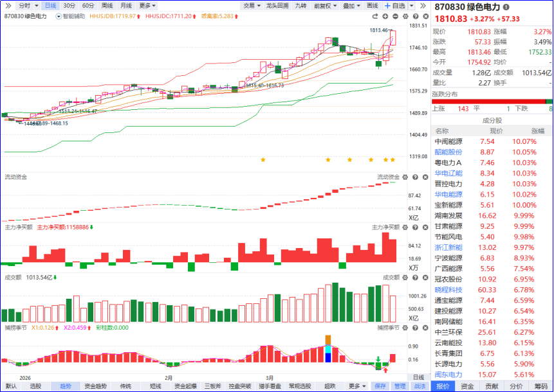Open the bottom 更多 indicator templates dropdown
This screenshot has width=554, height=392.
pos(357,386)
